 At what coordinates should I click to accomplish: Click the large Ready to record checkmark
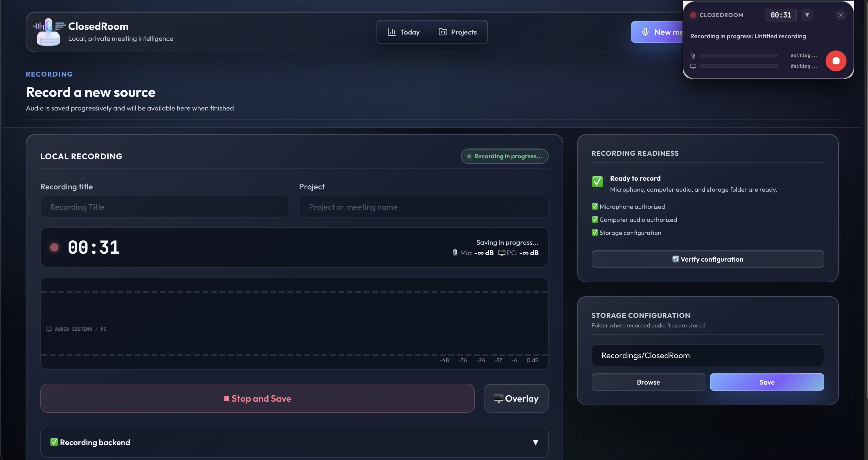coord(597,182)
